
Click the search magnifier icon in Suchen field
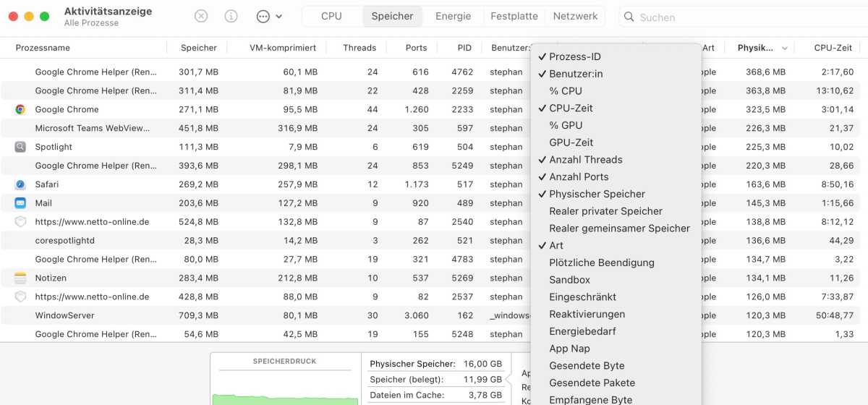tap(629, 17)
